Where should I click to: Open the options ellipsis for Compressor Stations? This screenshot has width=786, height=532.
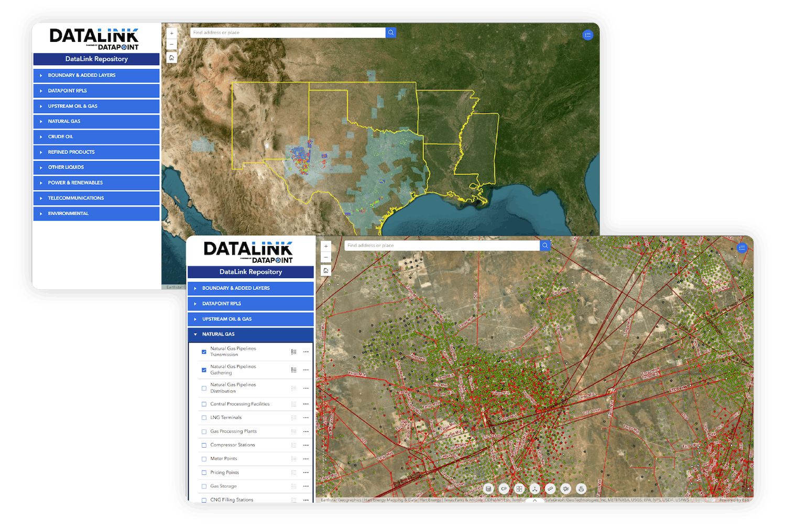(x=306, y=445)
